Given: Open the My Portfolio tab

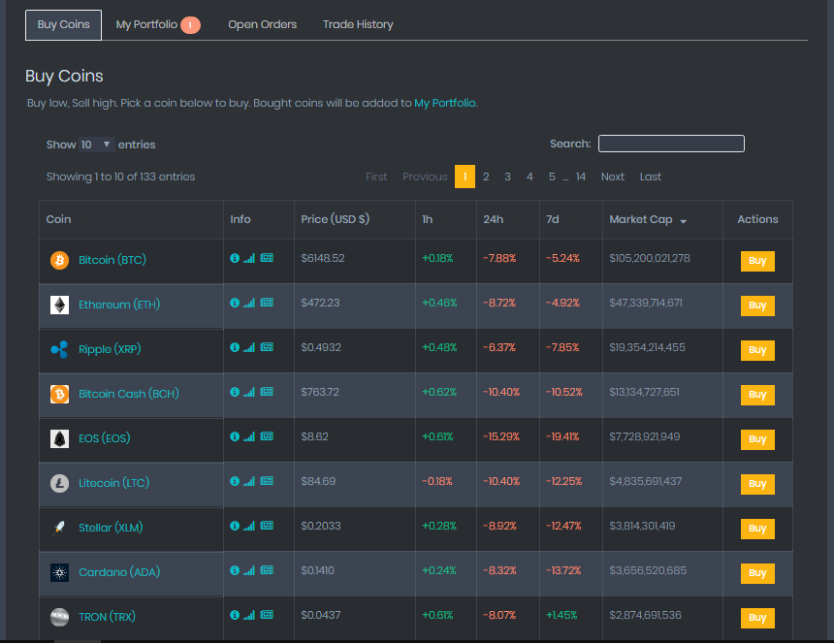Looking at the screenshot, I should 158,25.
